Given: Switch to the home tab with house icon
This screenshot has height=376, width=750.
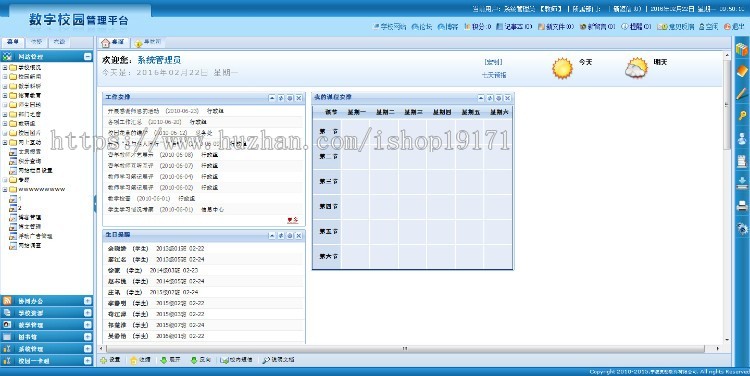Looking at the screenshot, I should pyautogui.click(x=113, y=43).
